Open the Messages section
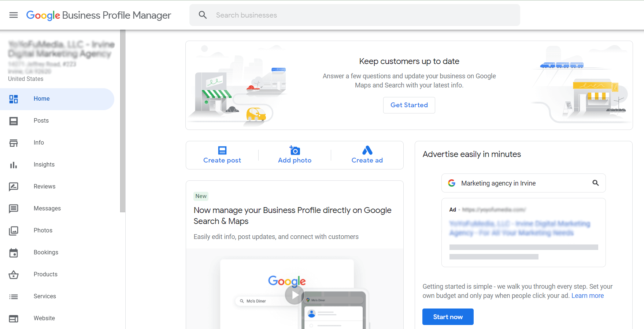The image size is (644, 329). coord(47,209)
